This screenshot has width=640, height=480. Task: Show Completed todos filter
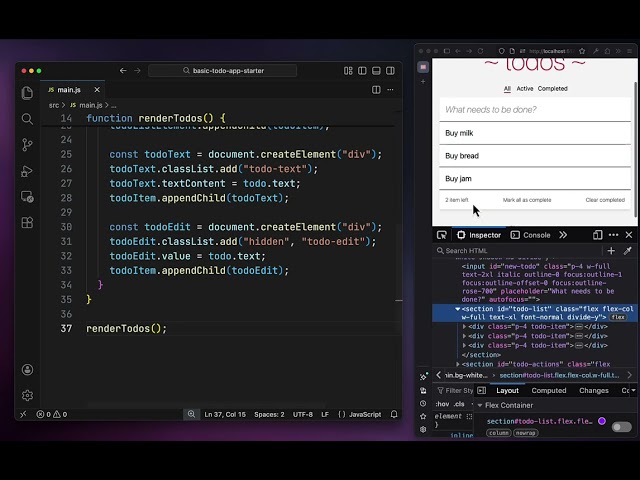552,89
